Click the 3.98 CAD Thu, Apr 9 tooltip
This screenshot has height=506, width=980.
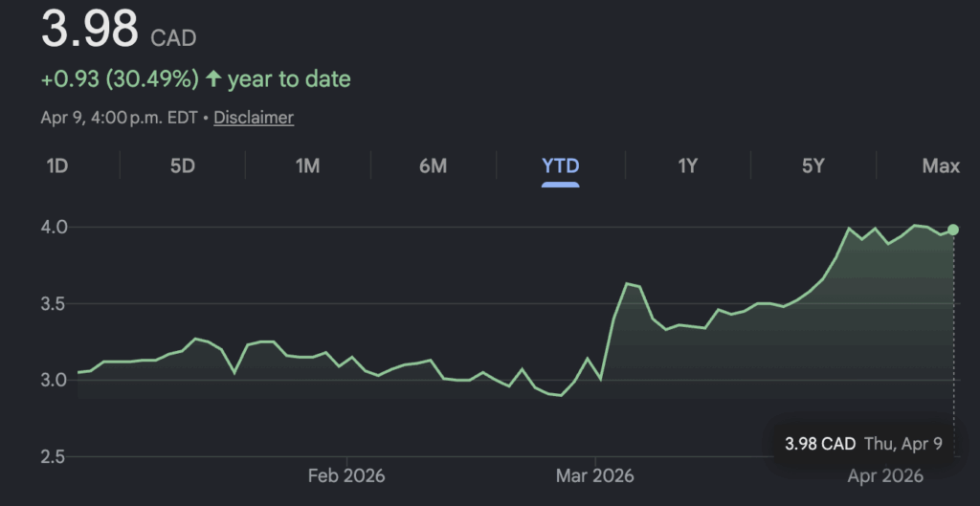864,444
